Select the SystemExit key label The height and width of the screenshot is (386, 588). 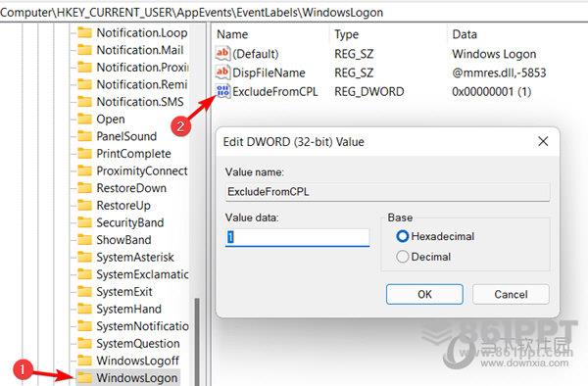click(x=124, y=292)
